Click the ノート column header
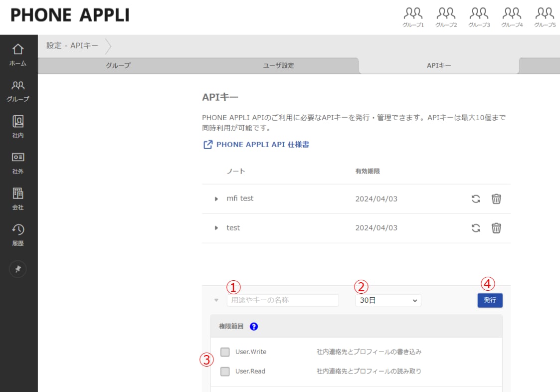Image resolution: width=560 pixels, height=392 pixels. tap(236, 171)
